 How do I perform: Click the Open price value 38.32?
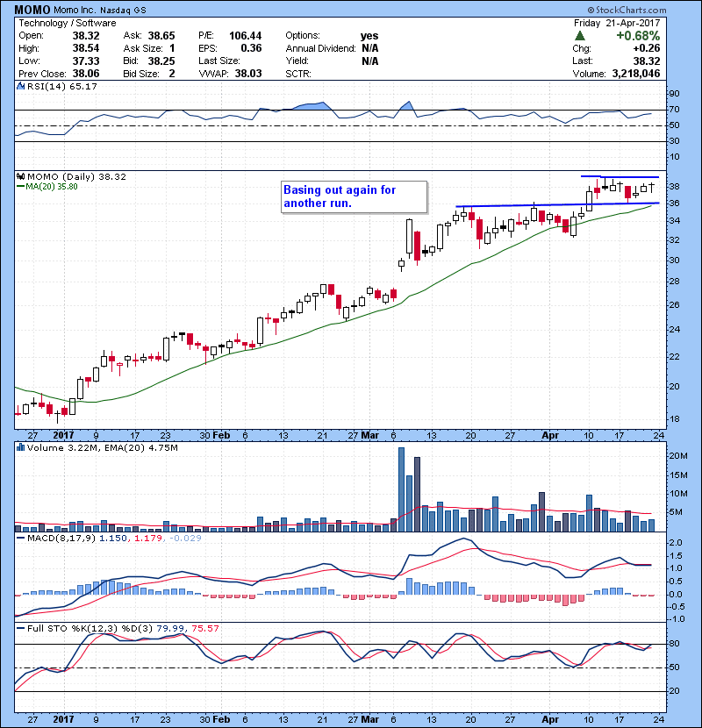click(x=86, y=36)
